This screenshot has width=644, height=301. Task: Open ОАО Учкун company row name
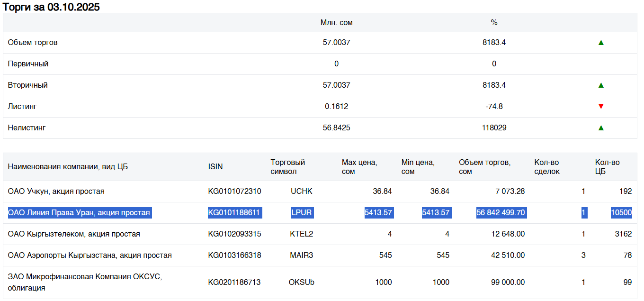tap(56, 192)
